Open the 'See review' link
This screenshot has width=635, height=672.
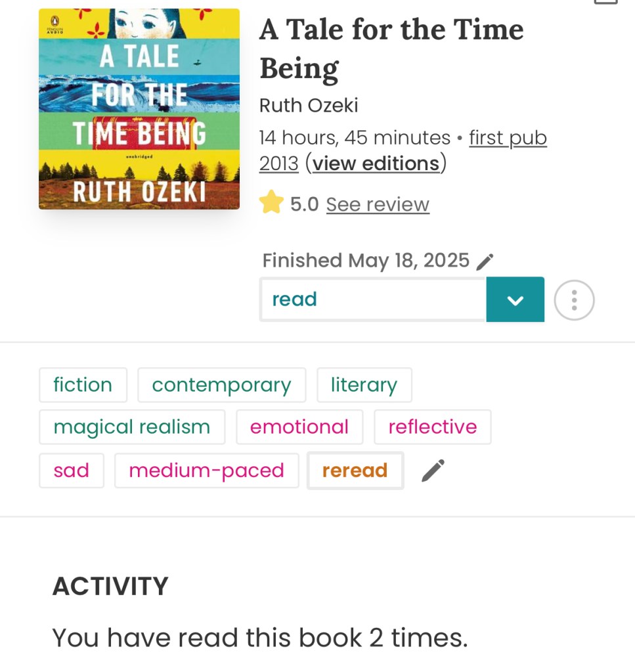click(x=378, y=205)
